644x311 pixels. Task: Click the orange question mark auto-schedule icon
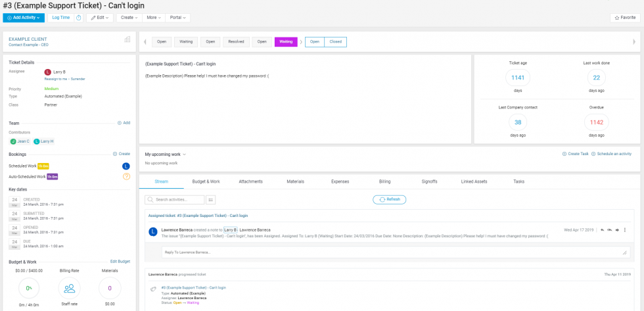click(126, 177)
